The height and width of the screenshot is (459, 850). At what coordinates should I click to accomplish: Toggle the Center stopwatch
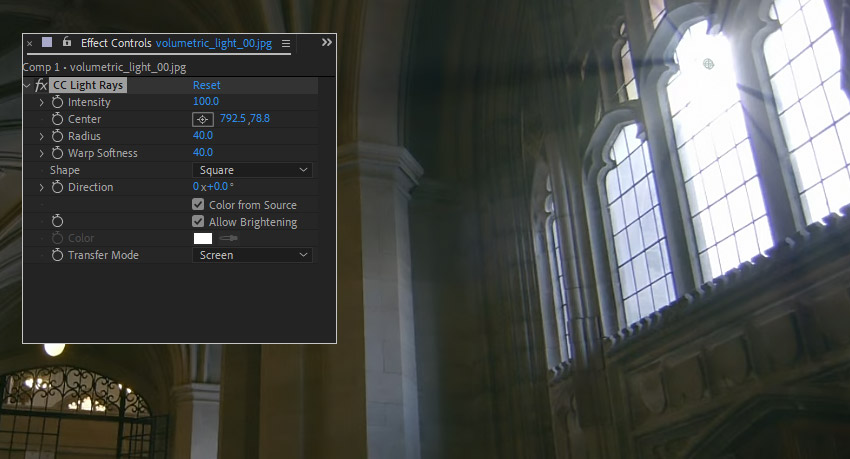(x=57, y=119)
